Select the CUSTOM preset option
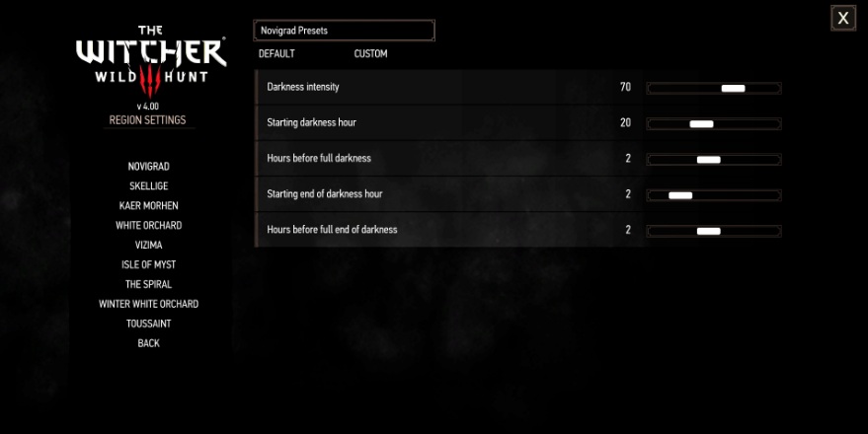 (x=370, y=53)
